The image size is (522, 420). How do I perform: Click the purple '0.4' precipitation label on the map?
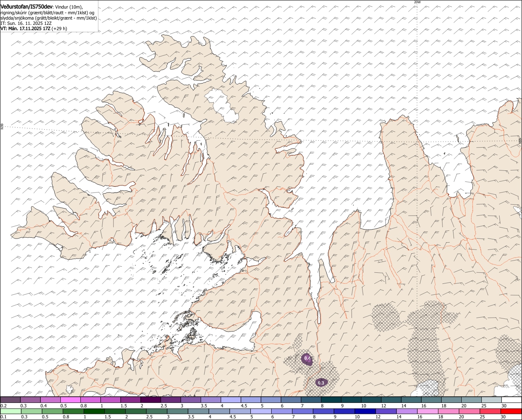pos(307,358)
